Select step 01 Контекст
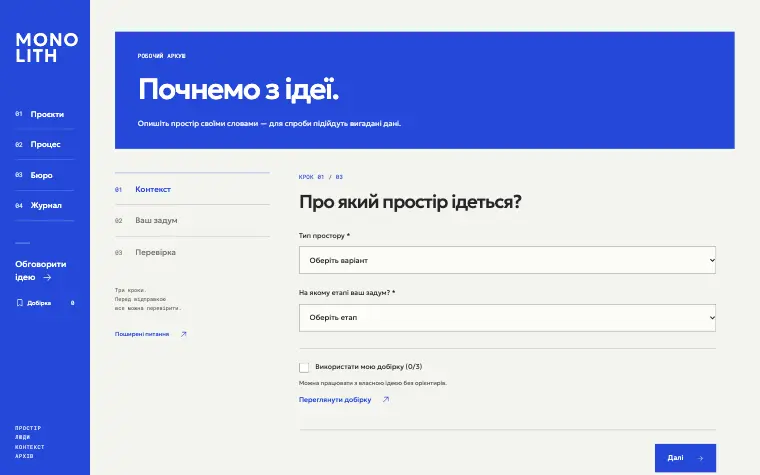This screenshot has height=475, width=760. click(x=192, y=190)
